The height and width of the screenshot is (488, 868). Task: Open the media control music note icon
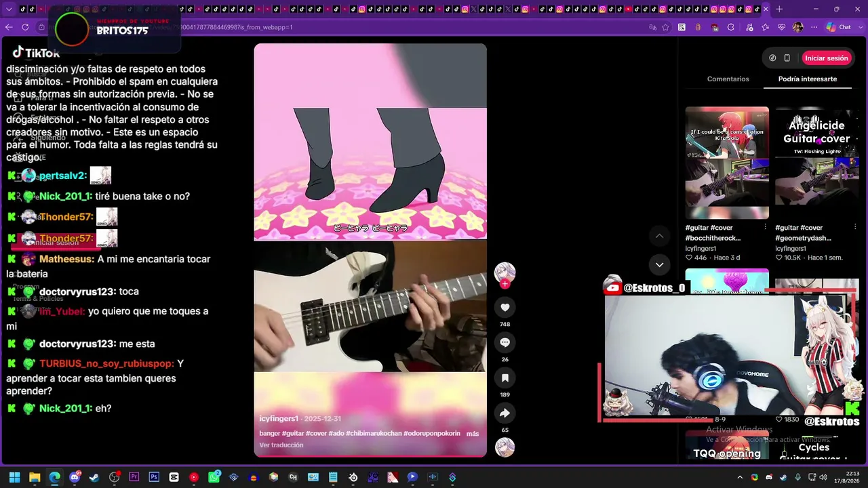click(x=748, y=27)
